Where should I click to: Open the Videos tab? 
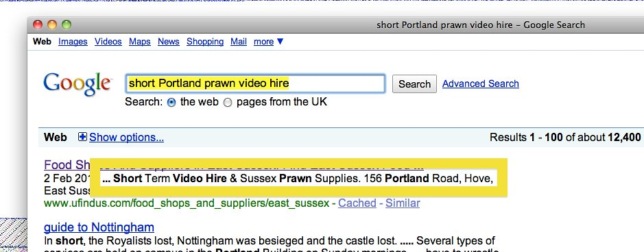click(108, 41)
